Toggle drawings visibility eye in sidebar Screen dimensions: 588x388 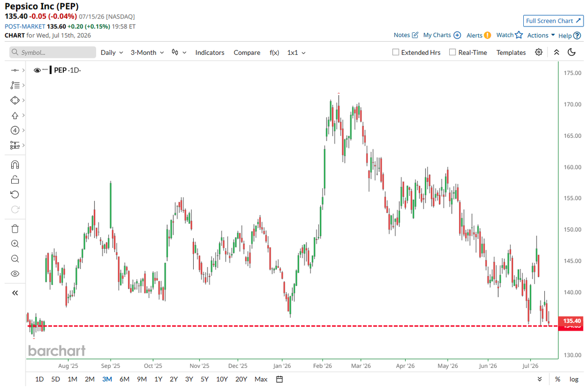[x=15, y=274]
